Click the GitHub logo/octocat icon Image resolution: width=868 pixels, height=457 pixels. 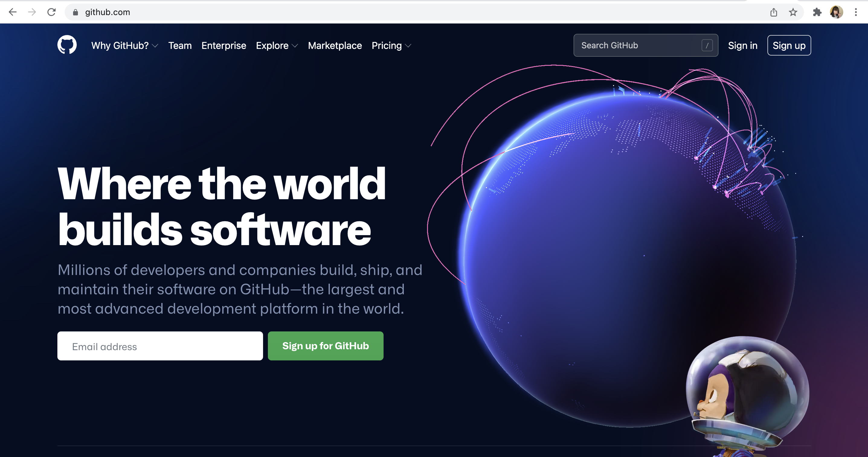point(67,45)
